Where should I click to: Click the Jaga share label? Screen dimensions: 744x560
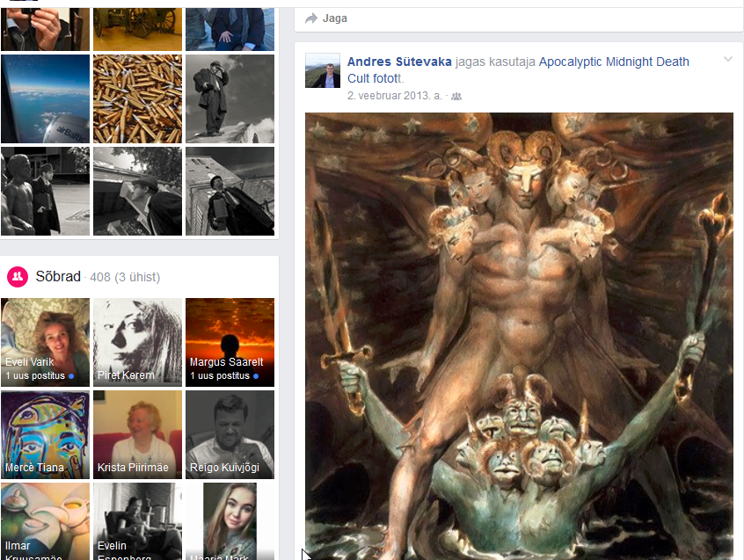coord(335,18)
